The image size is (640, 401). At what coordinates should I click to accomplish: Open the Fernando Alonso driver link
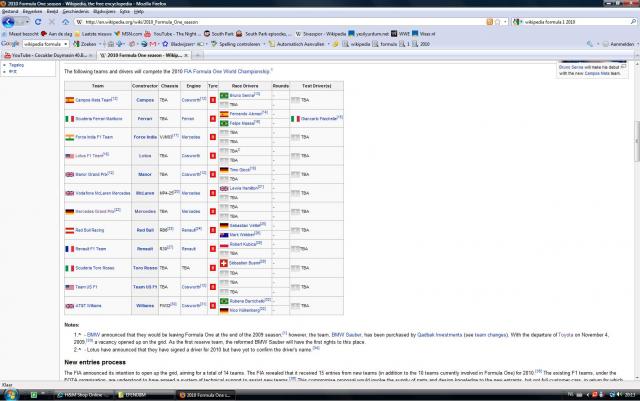pyautogui.click(x=246, y=114)
